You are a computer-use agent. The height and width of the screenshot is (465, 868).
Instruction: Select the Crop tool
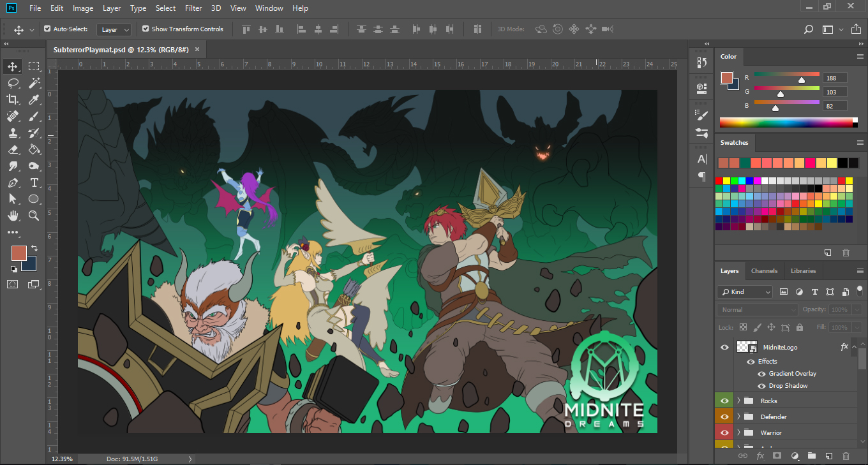tap(13, 100)
